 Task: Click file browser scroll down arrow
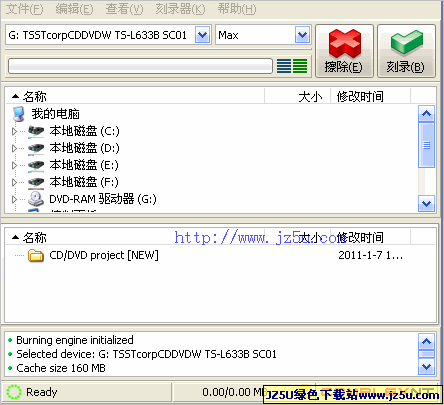(x=426, y=203)
